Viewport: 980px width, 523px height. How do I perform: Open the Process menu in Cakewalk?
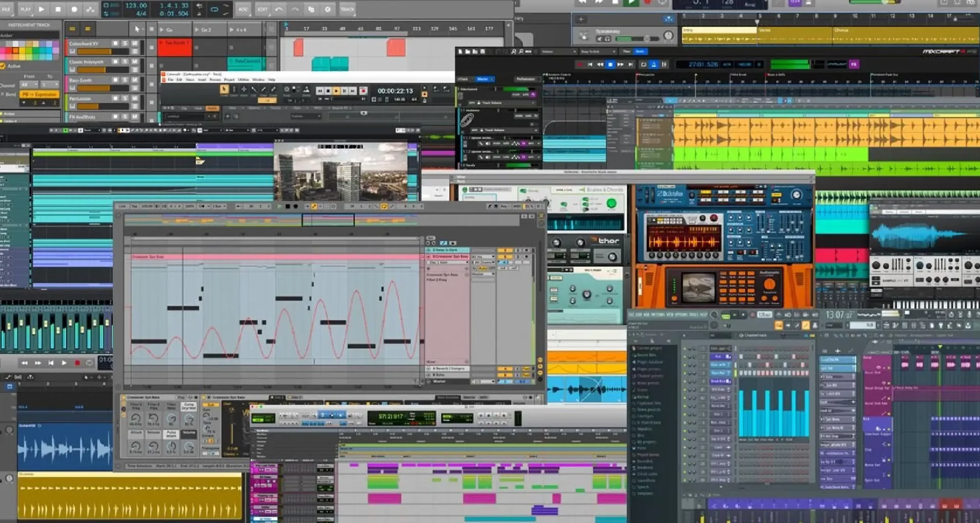(x=215, y=80)
